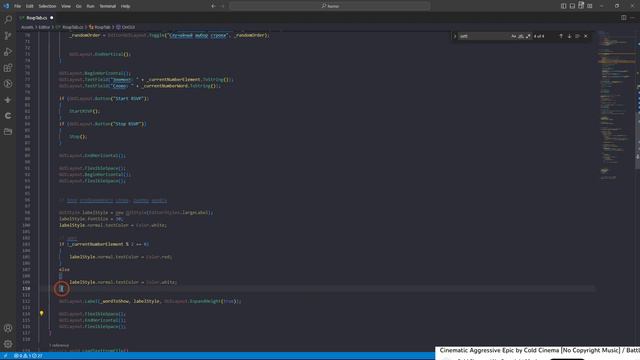Click the title bar command center search

(x=330, y=6)
